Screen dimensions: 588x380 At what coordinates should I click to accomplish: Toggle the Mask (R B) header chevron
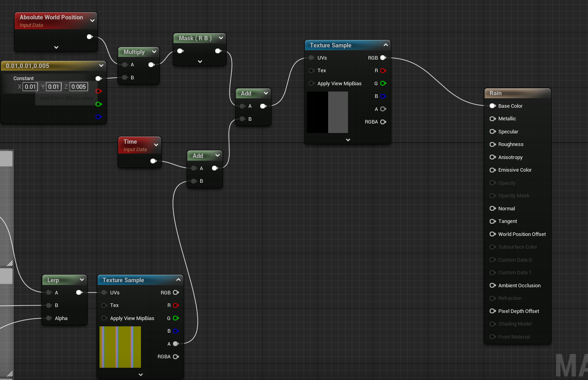(221, 38)
